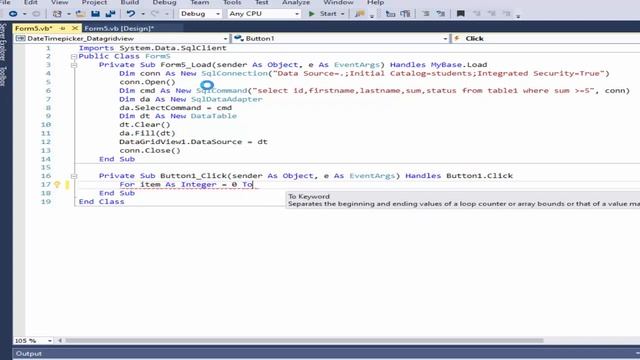This screenshot has height=360, width=640.
Task: Collapse the Button1_Click sub block
Action: click(74, 176)
